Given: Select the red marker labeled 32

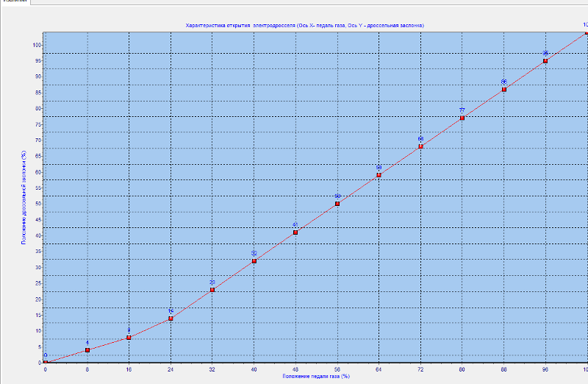Looking at the screenshot, I should (254, 261).
